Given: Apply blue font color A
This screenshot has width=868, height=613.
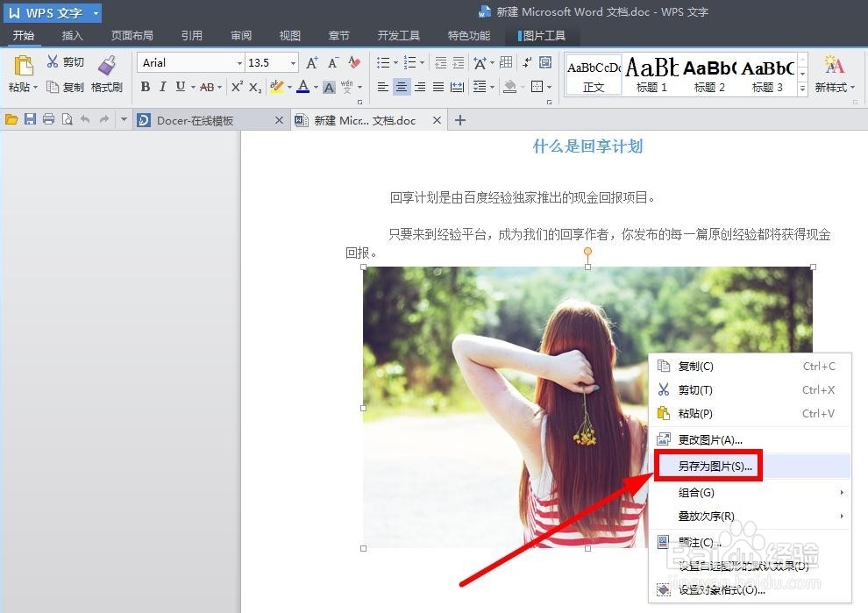Looking at the screenshot, I should (x=302, y=87).
